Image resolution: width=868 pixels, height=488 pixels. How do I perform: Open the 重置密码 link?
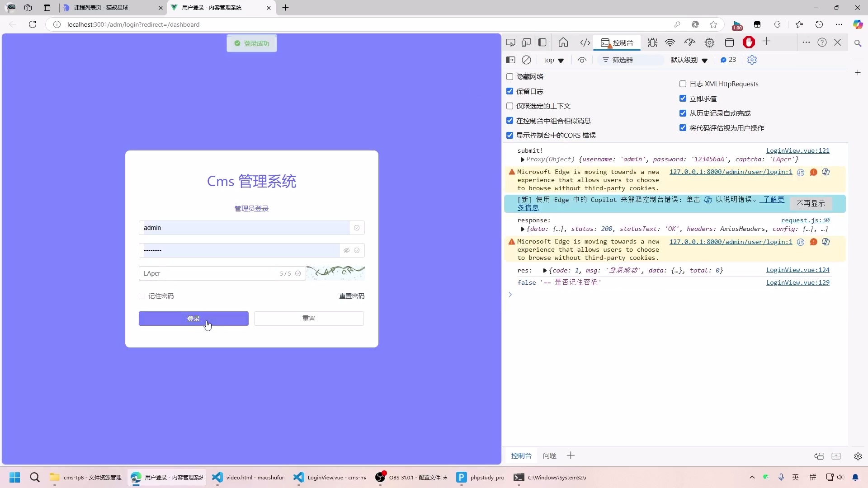pyautogui.click(x=352, y=296)
